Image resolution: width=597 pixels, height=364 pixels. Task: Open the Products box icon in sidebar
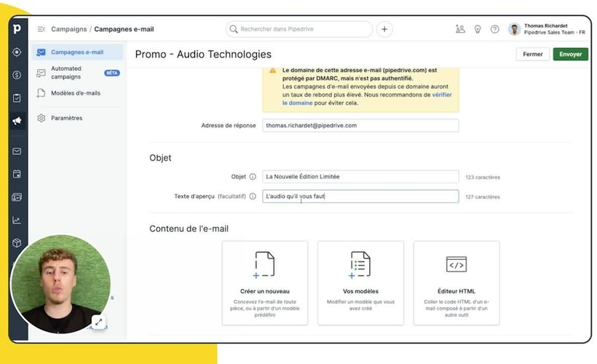tap(17, 243)
